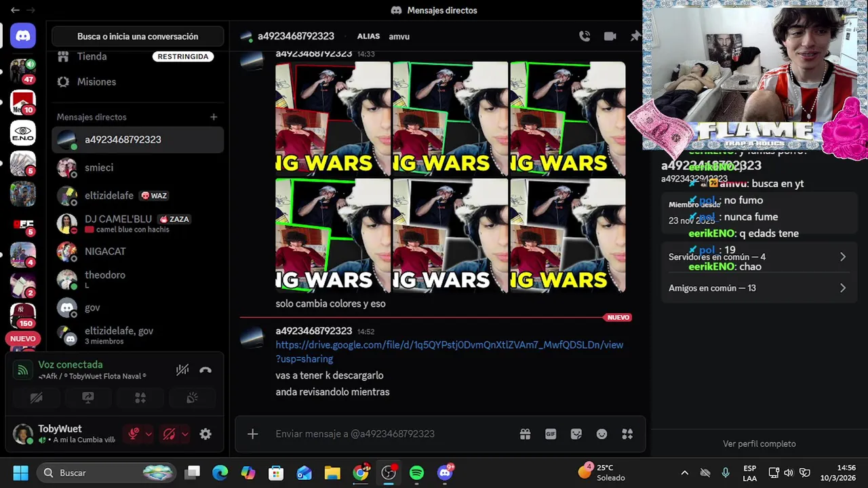Open conversation with NIGACAT

click(x=138, y=251)
